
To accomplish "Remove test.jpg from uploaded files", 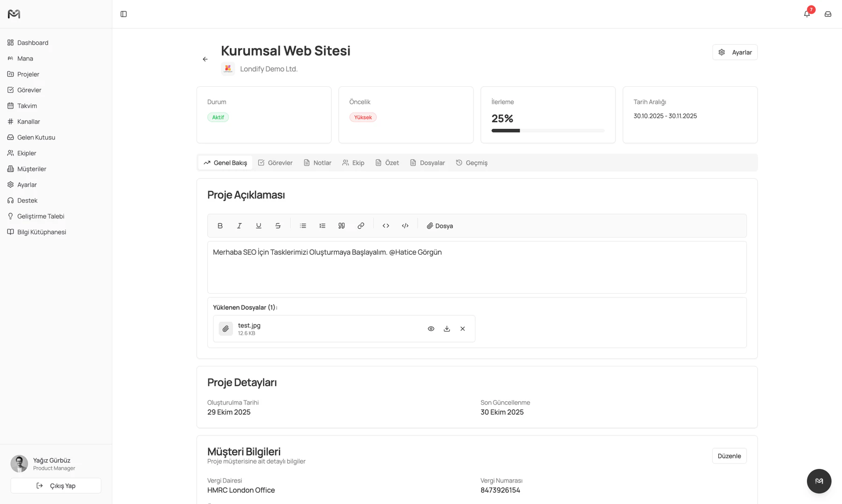I will (x=462, y=329).
